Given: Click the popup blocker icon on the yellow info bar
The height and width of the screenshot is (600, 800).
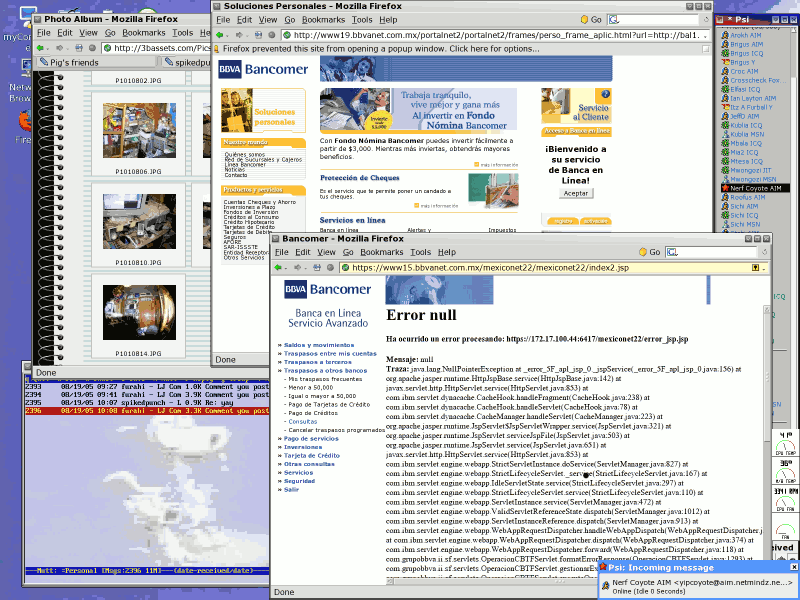Looking at the screenshot, I should (x=216, y=48).
